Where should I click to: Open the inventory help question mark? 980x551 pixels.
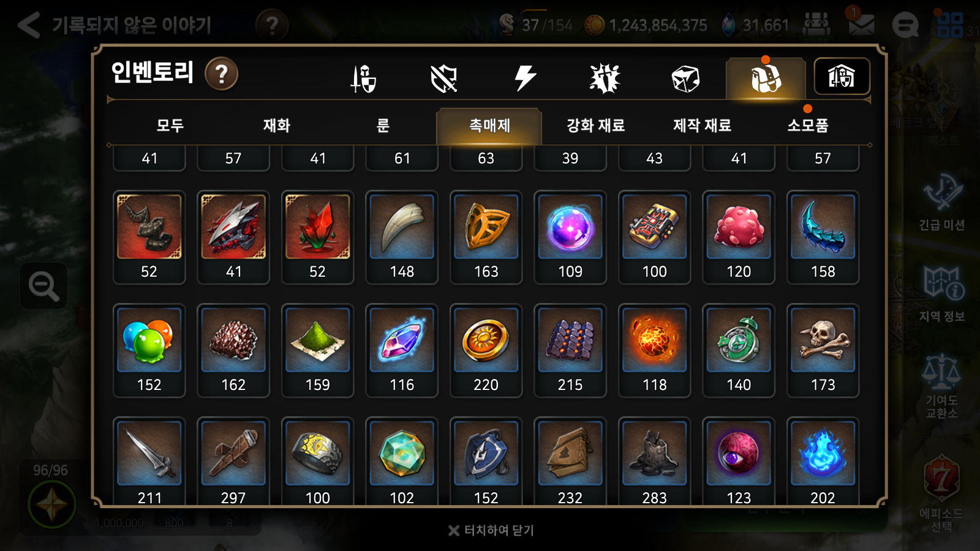click(221, 74)
